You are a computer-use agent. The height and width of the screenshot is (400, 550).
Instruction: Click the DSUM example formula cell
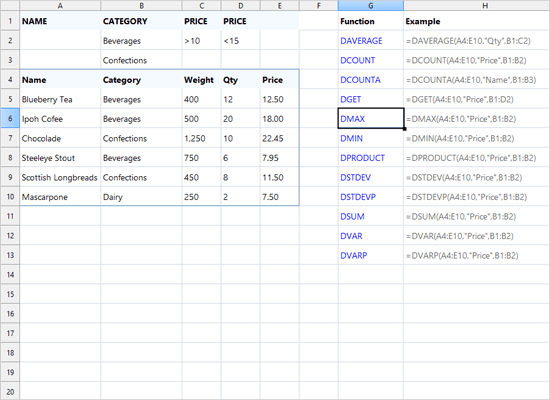tap(477, 216)
